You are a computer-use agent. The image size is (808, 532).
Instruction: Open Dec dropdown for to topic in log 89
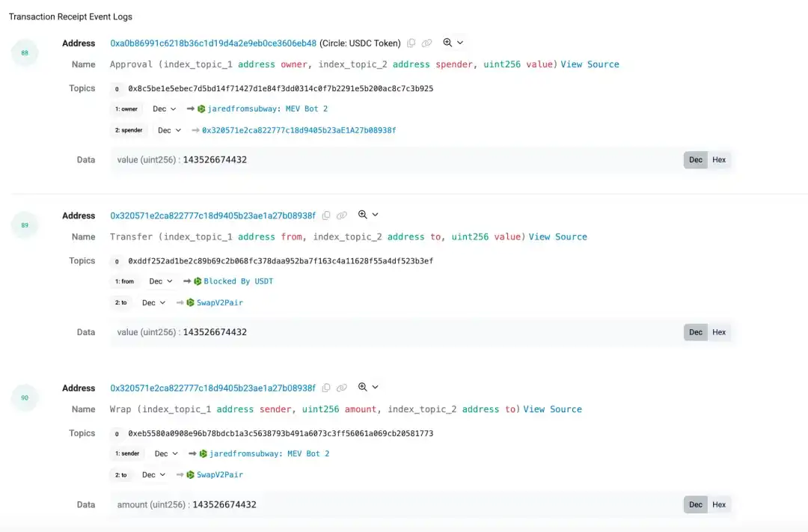pos(153,302)
